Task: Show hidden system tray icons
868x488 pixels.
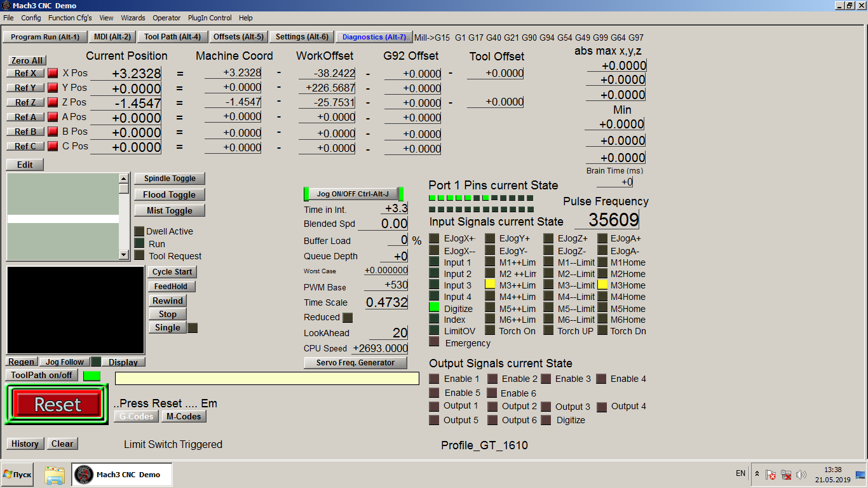Action: (757, 473)
